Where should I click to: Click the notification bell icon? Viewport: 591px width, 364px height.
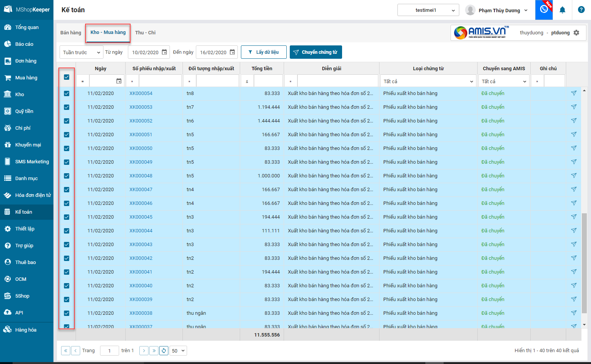pos(562,10)
